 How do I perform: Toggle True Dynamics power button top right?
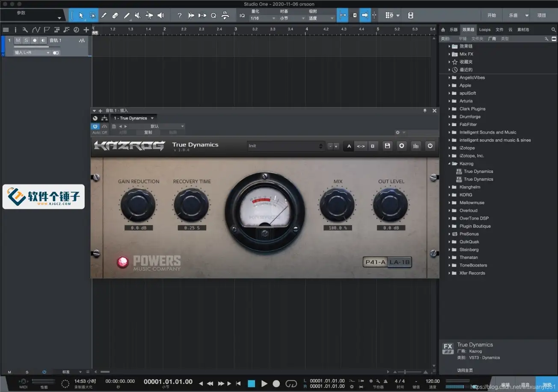click(430, 146)
